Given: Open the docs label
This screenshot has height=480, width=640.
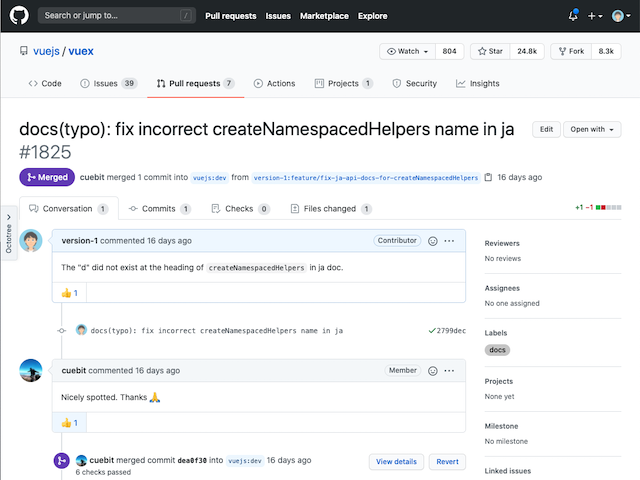Looking at the screenshot, I should point(497,350).
